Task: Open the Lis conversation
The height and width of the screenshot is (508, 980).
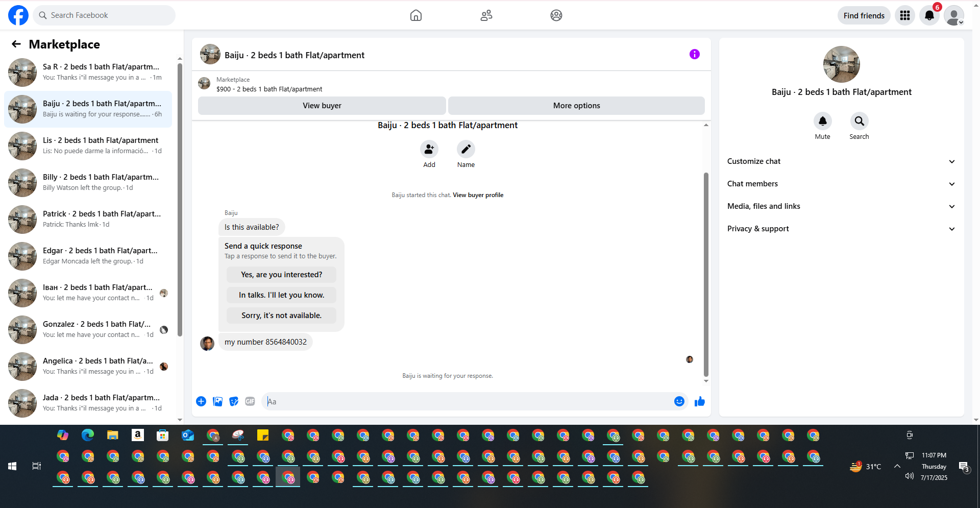Action: click(x=88, y=146)
